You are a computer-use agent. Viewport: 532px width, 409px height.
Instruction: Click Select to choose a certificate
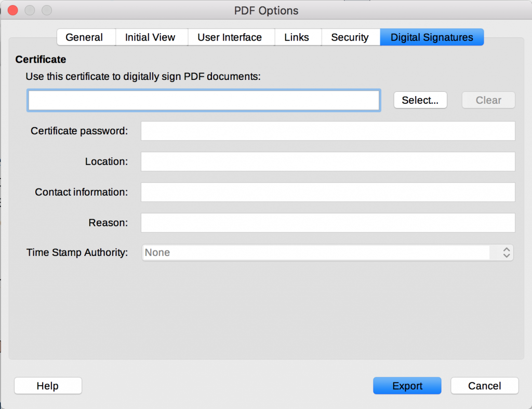(x=420, y=100)
